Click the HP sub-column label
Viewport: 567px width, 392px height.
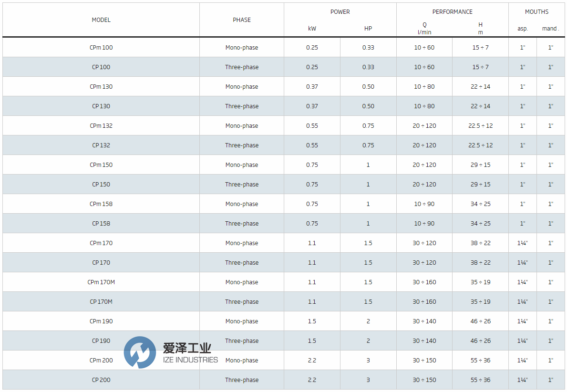click(x=368, y=28)
